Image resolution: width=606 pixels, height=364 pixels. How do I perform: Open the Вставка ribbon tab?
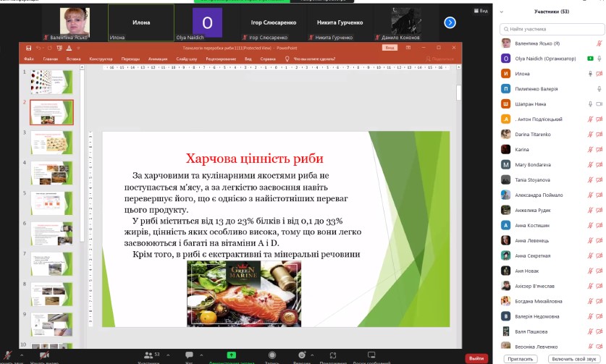click(73, 59)
